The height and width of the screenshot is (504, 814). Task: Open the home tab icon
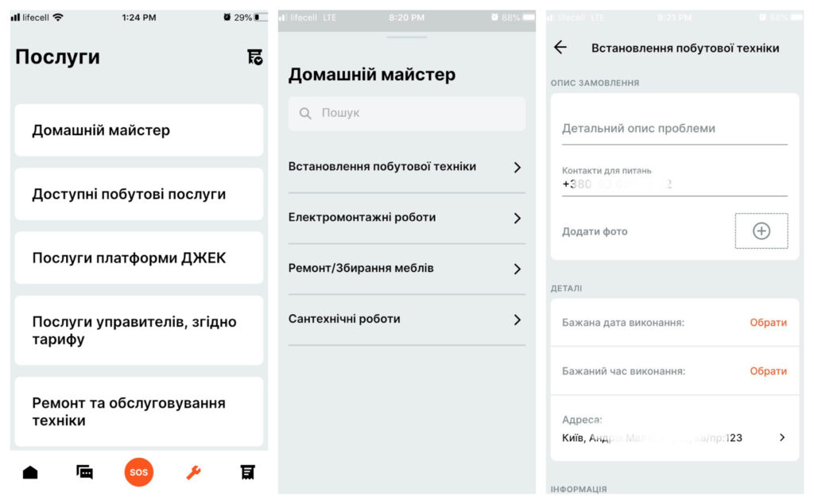(30, 472)
